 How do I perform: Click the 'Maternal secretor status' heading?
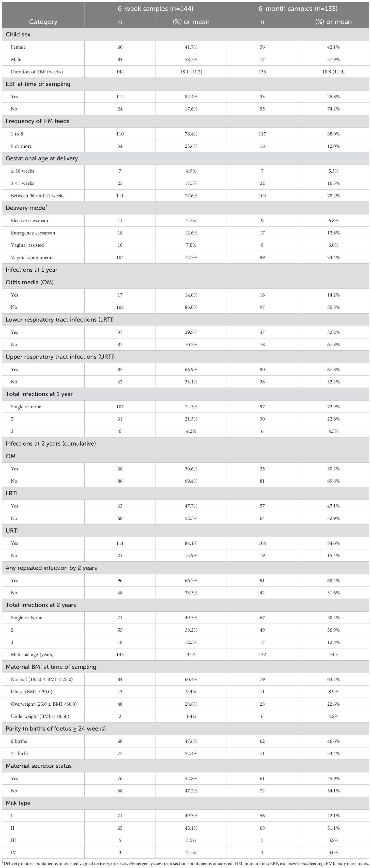(x=39, y=766)
